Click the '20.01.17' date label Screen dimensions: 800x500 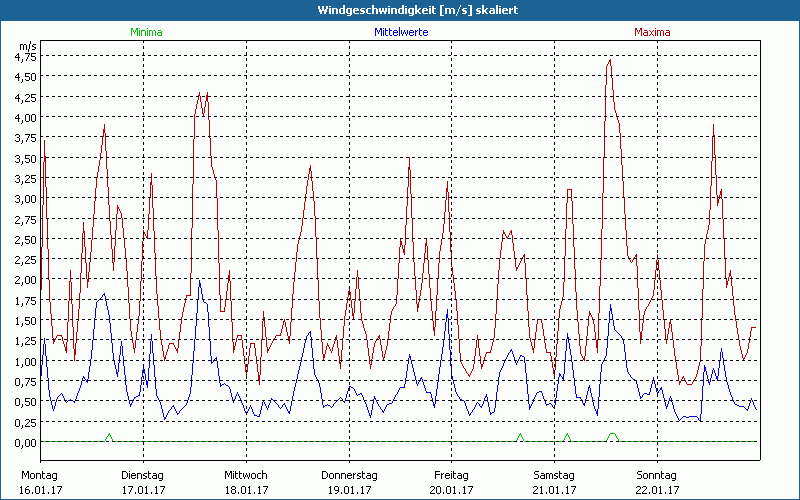tap(452, 490)
